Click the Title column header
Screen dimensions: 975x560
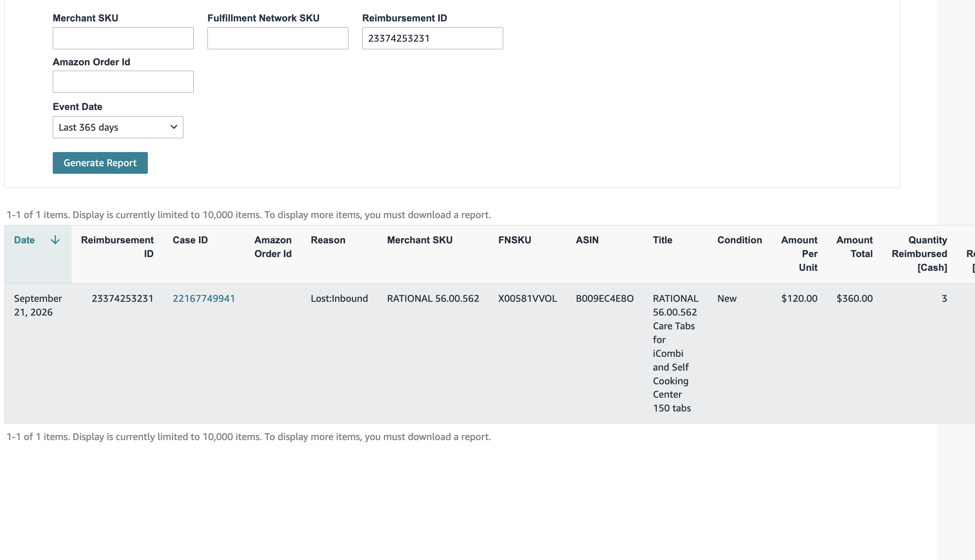click(x=662, y=240)
